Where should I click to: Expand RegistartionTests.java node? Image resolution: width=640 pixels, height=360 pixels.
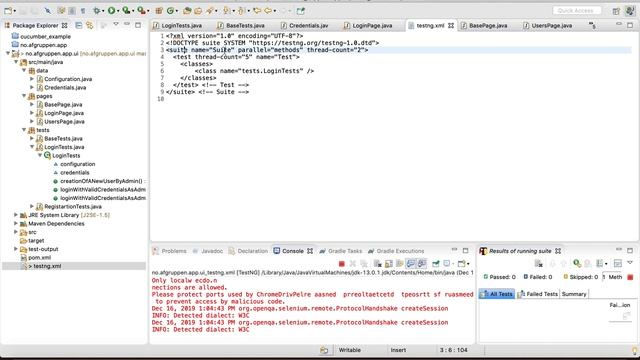[32, 207]
